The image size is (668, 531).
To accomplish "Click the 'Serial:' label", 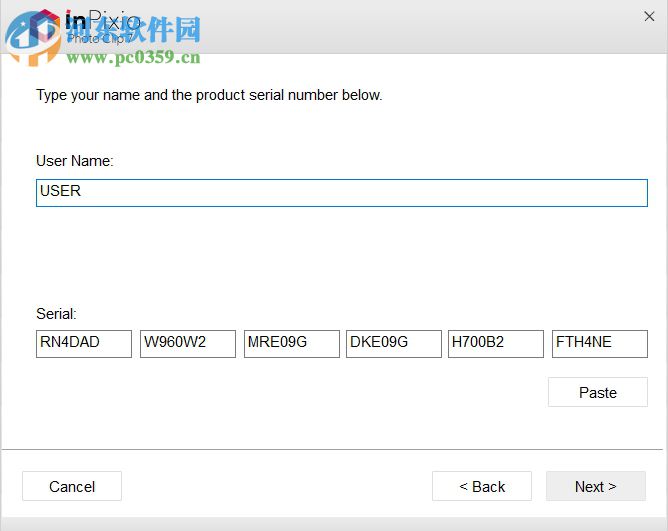I will 57,314.
